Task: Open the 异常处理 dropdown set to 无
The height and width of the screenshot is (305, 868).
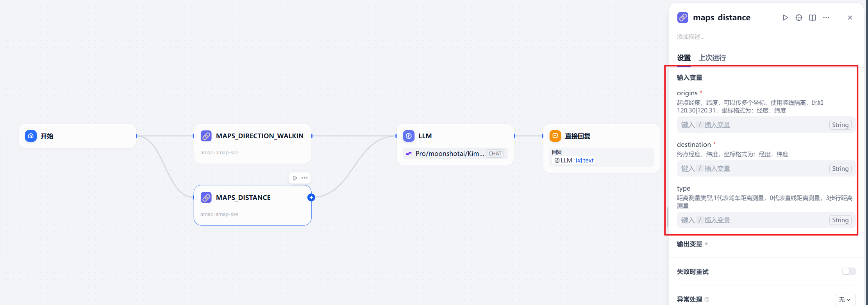Action: point(845,300)
